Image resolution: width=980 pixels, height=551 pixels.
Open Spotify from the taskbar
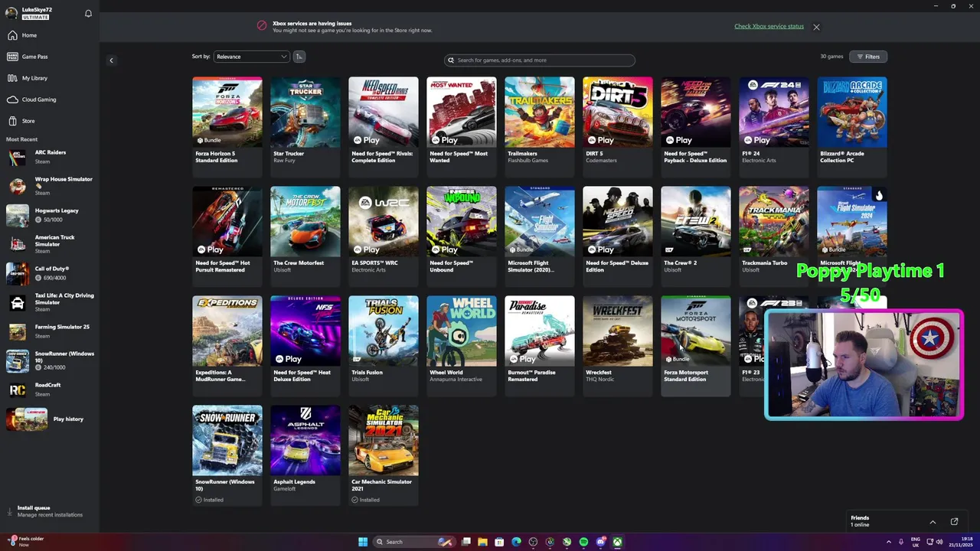583,542
